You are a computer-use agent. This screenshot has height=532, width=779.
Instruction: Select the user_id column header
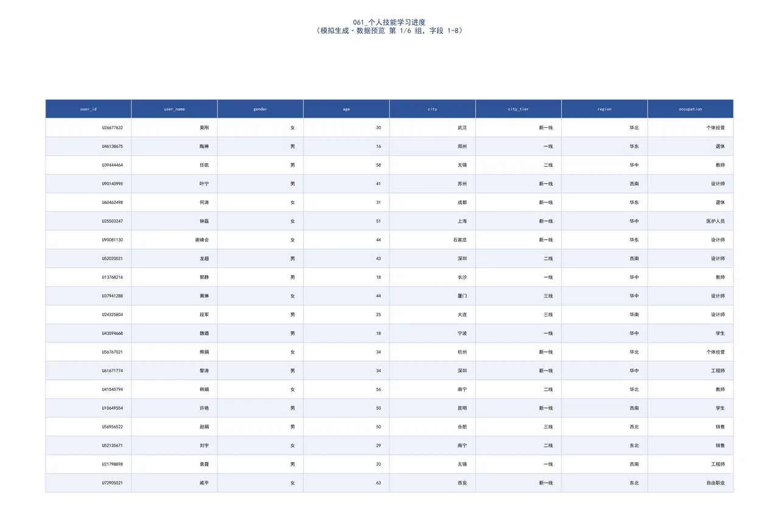click(88, 109)
